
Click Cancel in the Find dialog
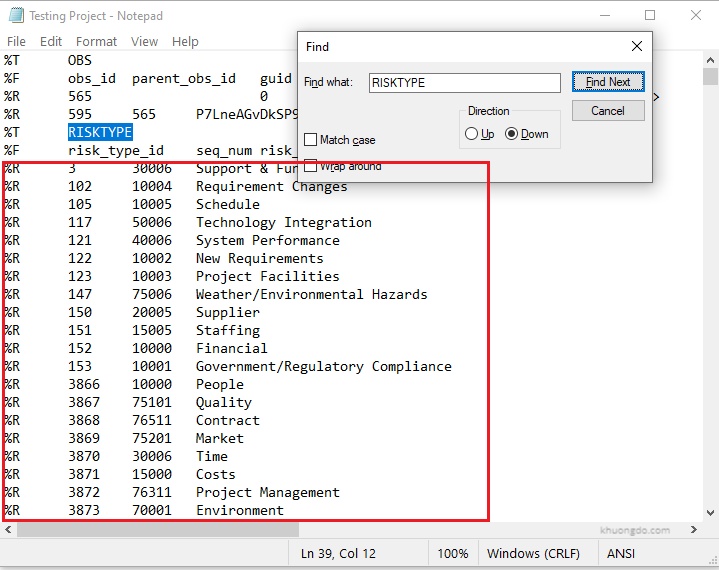[x=608, y=111]
